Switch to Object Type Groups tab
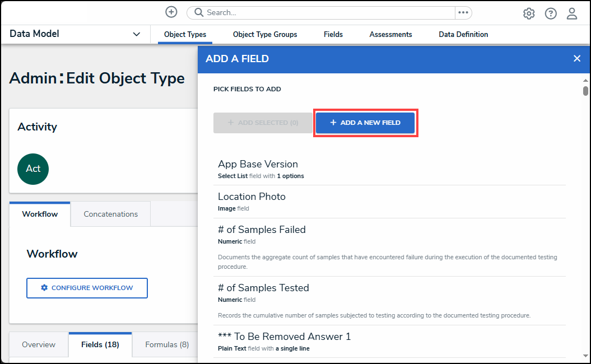591x364 pixels. coord(265,34)
